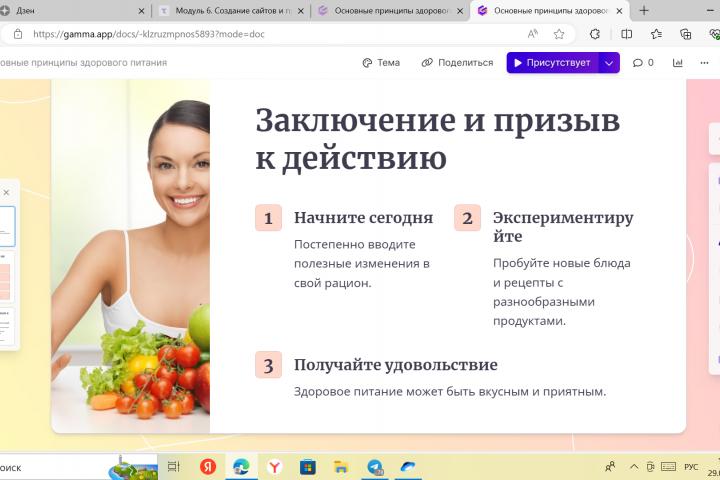Open the touch keyboard tray icon
720x480 pixels.
pos(669,467)
